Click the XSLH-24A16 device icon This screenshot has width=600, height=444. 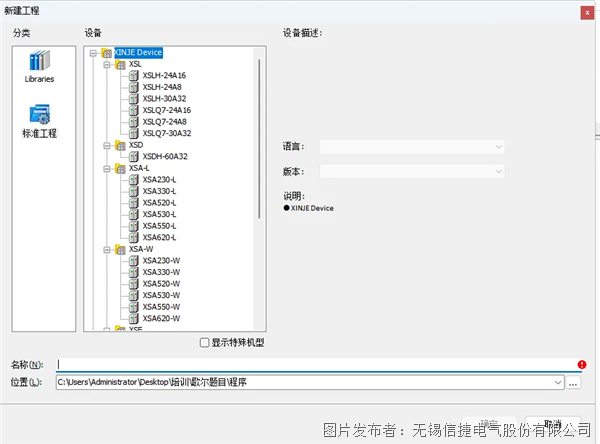[134, 75]
